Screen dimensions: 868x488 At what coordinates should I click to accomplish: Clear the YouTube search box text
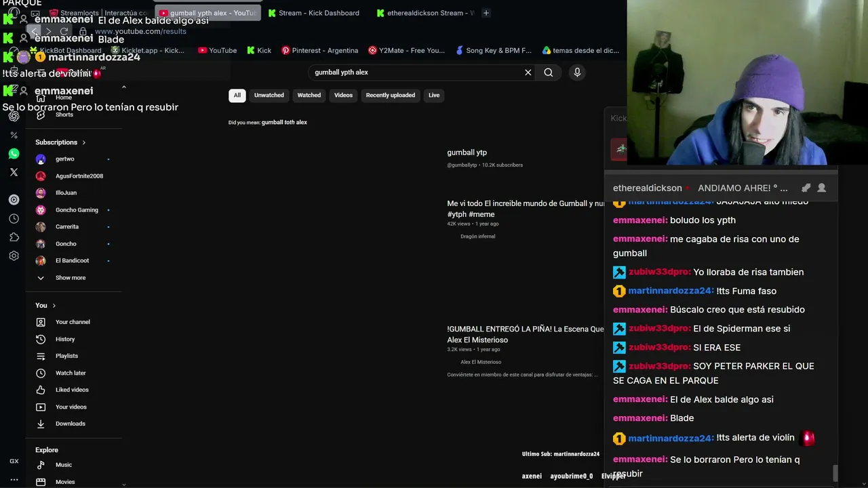pos(528,73)
